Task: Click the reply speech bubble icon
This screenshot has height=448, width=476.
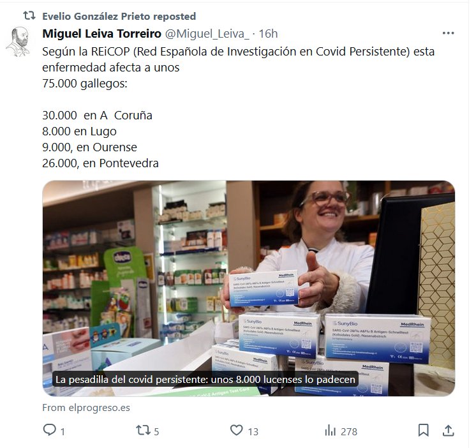Action: click(50, 429)
